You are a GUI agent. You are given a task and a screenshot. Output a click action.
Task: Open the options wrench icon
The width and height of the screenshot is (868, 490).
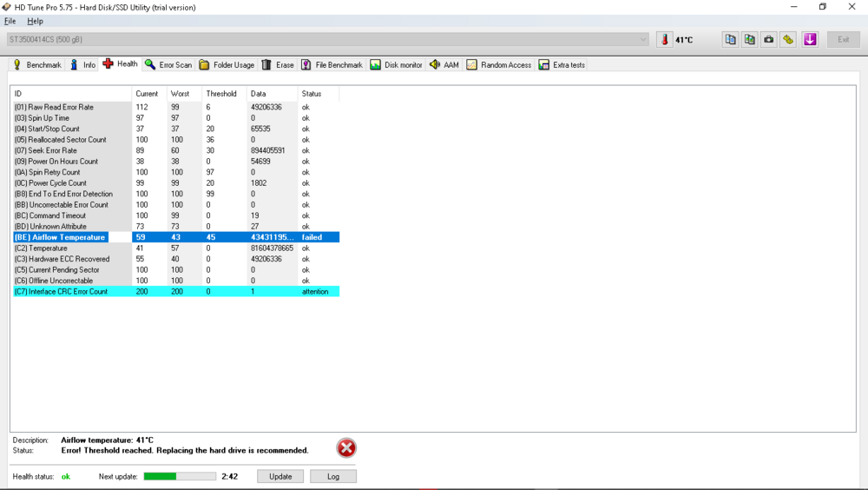(788, 39)
